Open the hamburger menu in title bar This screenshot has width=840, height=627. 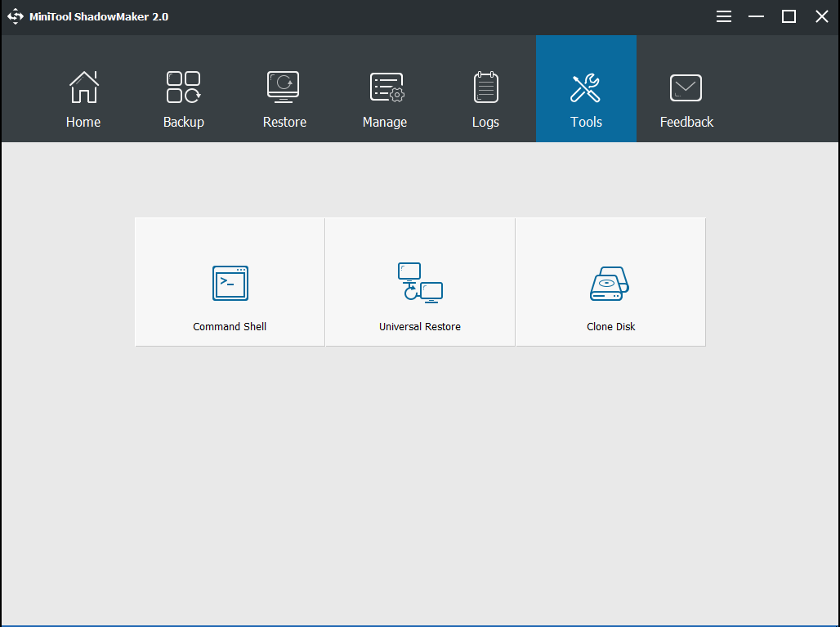[724, 16]
